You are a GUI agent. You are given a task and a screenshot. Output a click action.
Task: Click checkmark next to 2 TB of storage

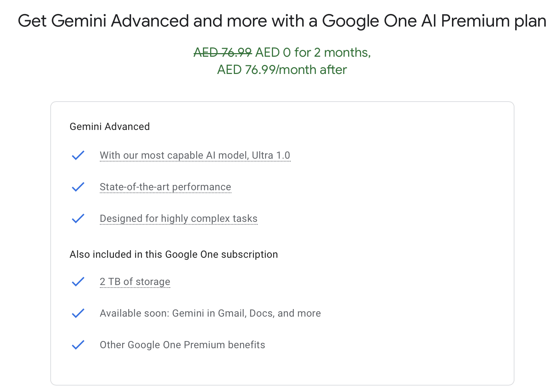click(x=78, y=282)
